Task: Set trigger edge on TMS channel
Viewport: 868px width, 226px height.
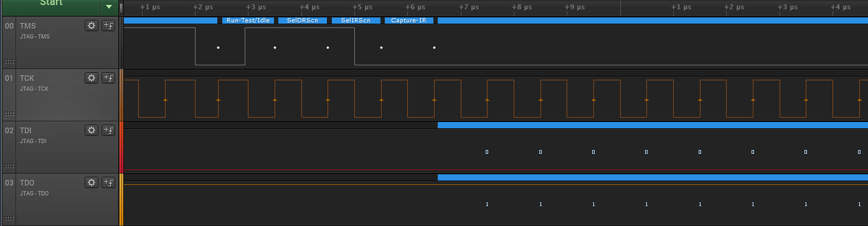Action: (108, 26)
